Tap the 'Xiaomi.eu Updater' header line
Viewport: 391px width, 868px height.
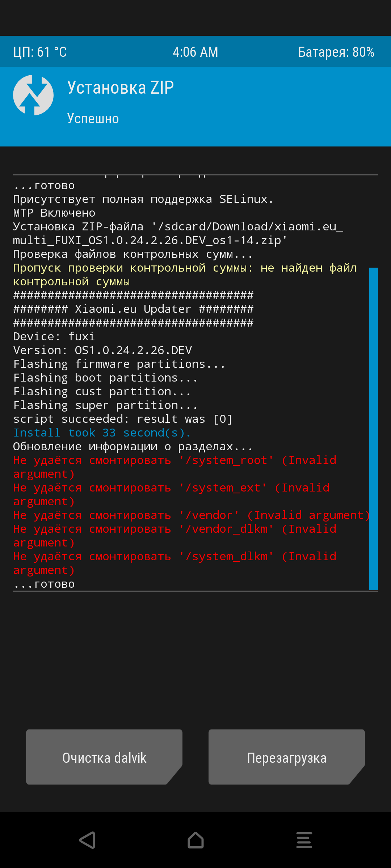tap(133, 309)
